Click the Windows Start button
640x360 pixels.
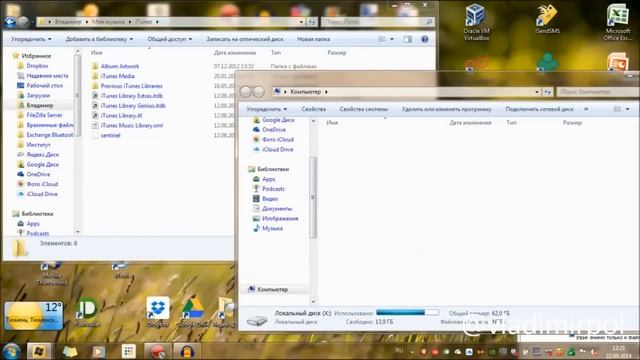coord(11,351)
